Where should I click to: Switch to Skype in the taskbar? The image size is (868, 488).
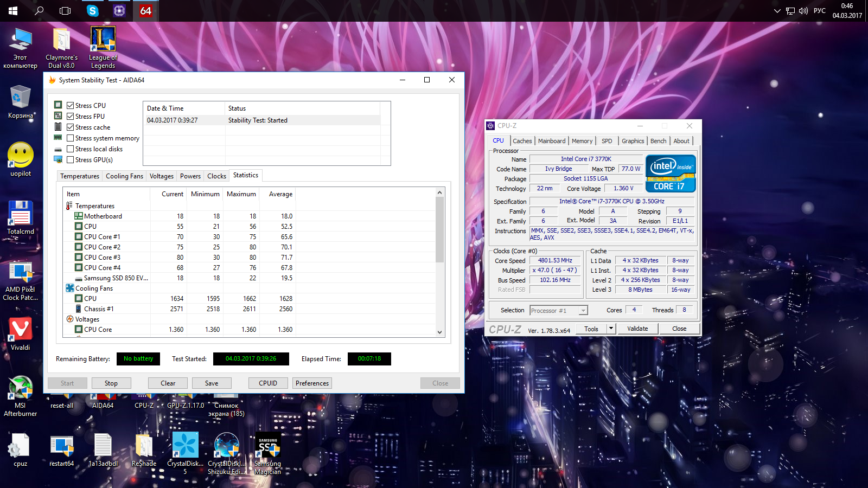point(93,11)
